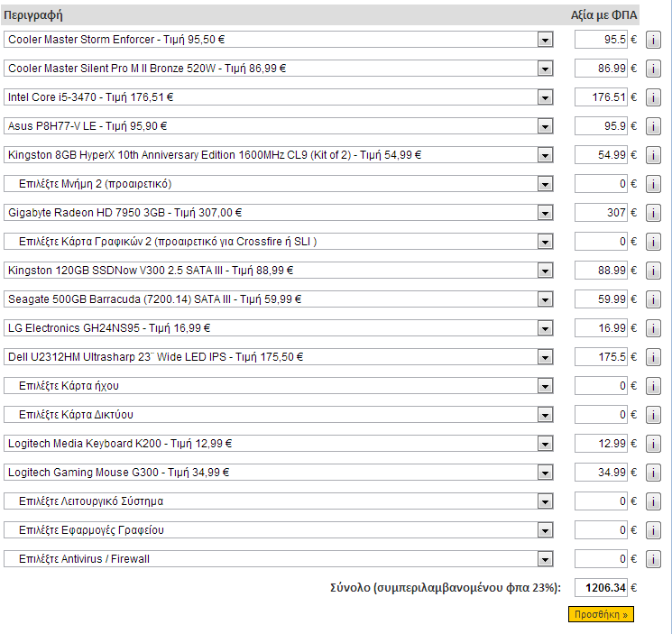This screenshot has height=634, width=672.
Task: Select the 12.99 price field
Action: click(x=601, y=444)
